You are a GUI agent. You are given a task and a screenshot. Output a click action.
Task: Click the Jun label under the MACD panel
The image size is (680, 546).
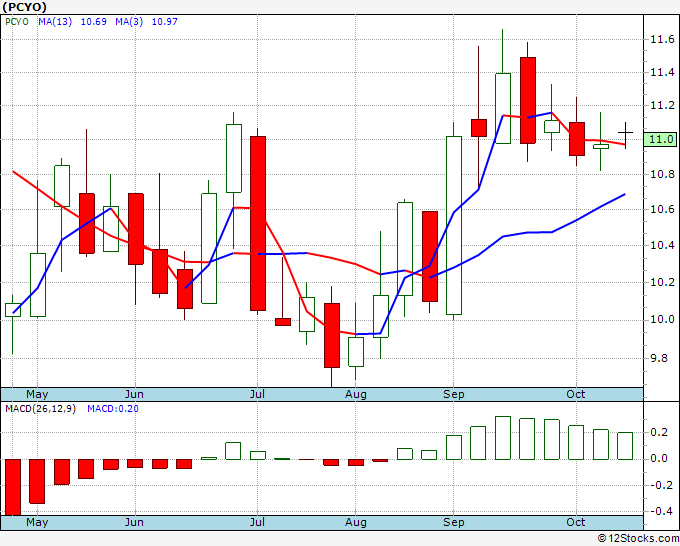(x=134, y=522)
